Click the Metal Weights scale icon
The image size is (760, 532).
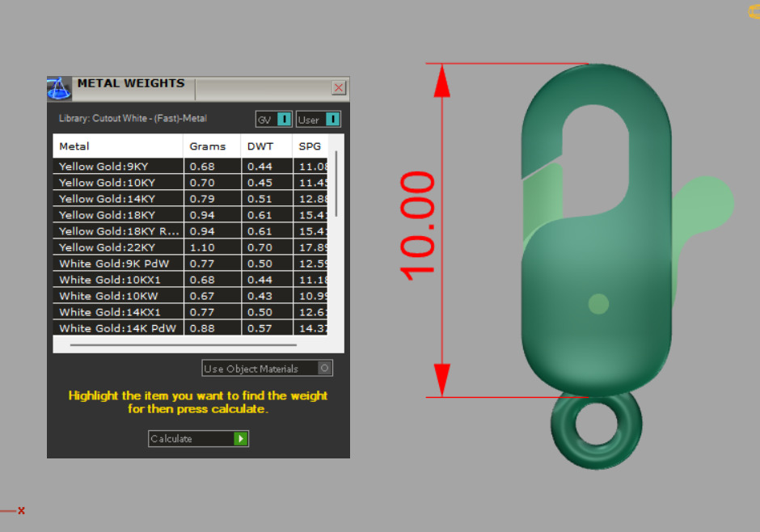[59, 88]
